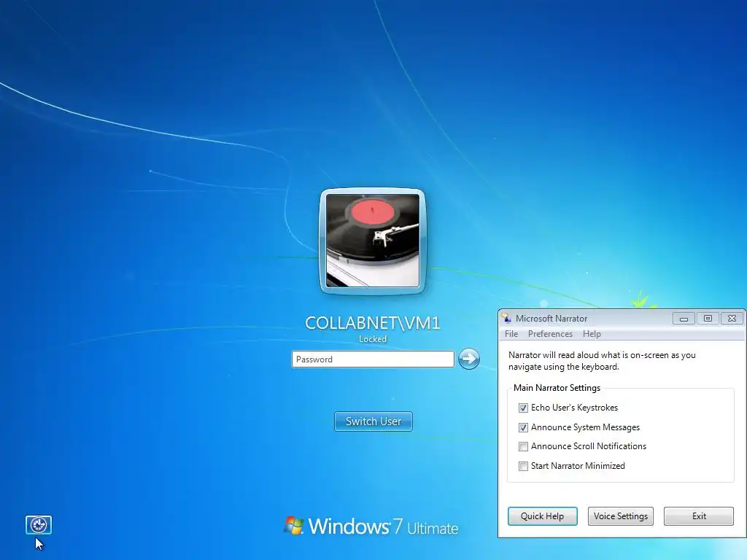Screen dimensions: 747x560
Task: Uncheck Announce System Messages
Action: [523, 427]
